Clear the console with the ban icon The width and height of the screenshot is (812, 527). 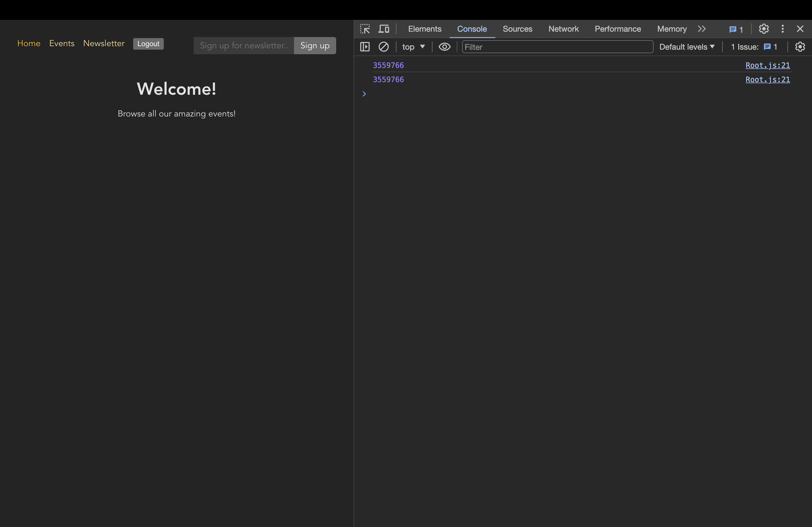[x=383, y=47]
